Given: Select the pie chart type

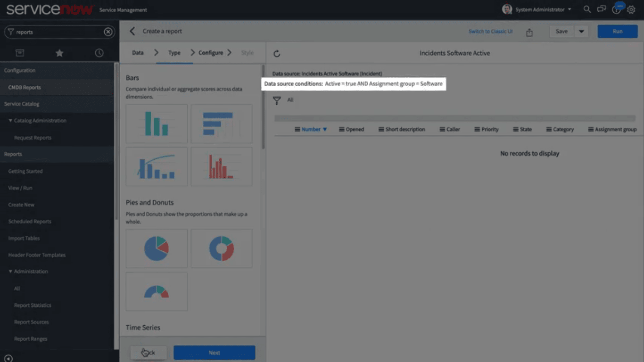Looking at the screenshot, I should (157, 248).
